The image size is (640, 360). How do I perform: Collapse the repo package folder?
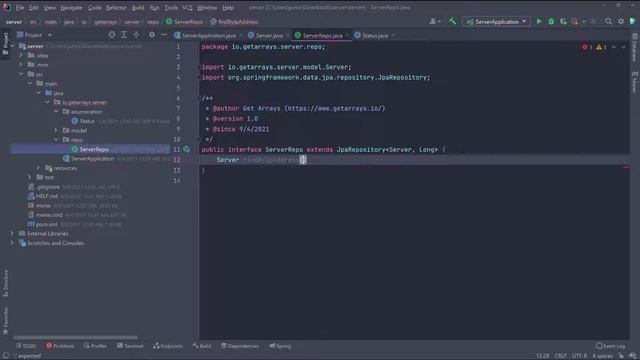pyautogui.click(x=56, y=140)
